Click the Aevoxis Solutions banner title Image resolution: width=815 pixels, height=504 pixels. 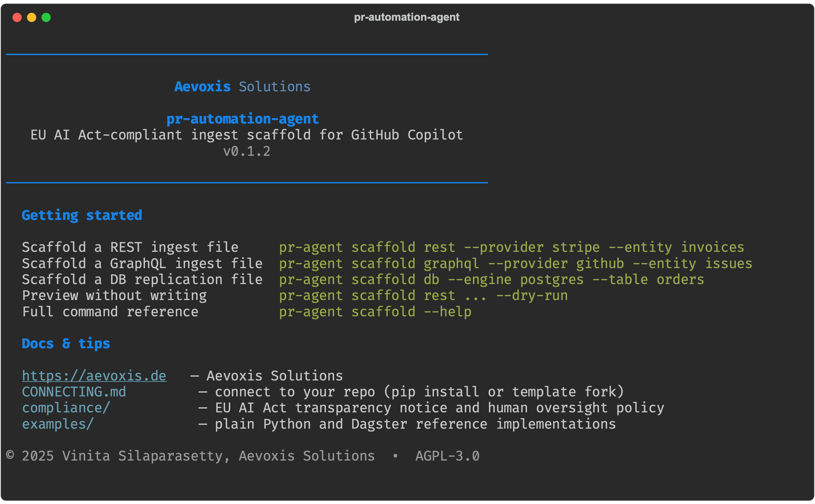[242, 87]
